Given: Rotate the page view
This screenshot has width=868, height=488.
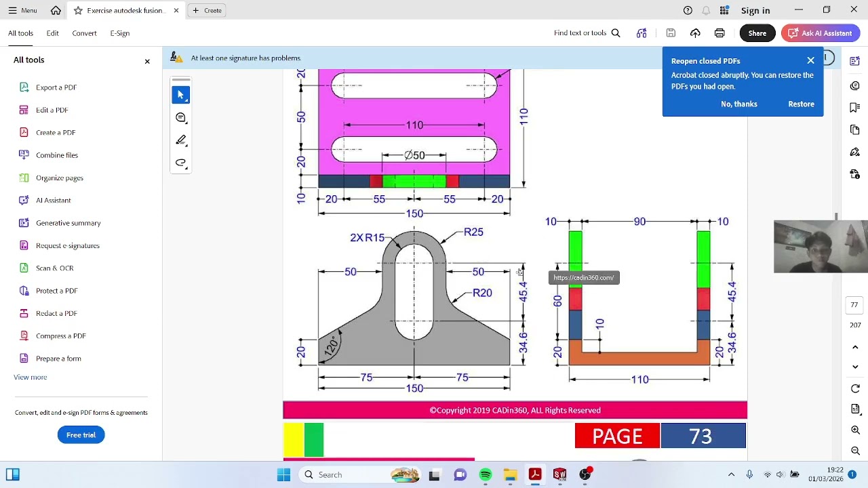Looking at the screenshot, I should click(855, 389).
